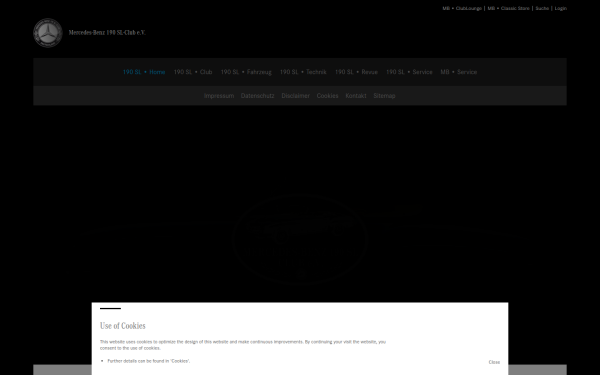Select 190 SL • Club menu item

tap(193, 72)
